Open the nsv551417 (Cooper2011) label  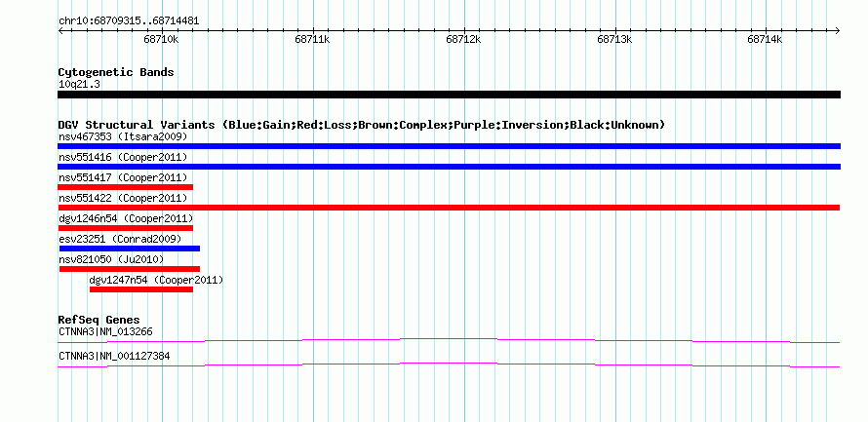pos(123,178)
